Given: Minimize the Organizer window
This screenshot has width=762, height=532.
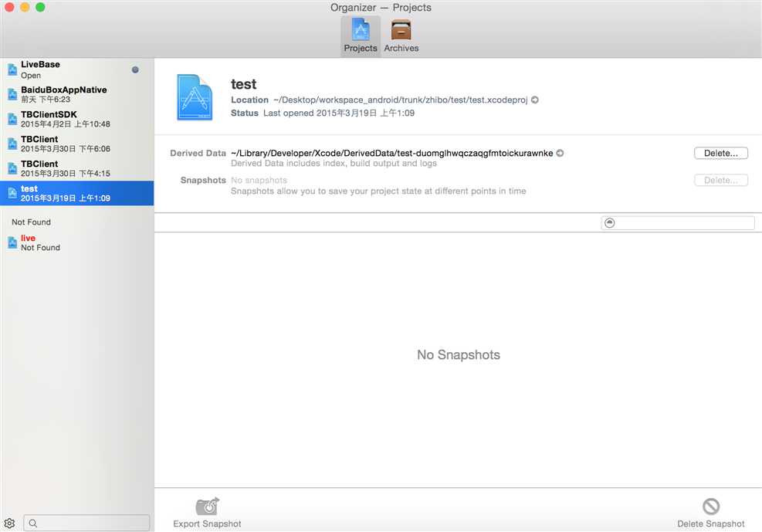Looking at the screenshot, I should click(x=25, y=7).
